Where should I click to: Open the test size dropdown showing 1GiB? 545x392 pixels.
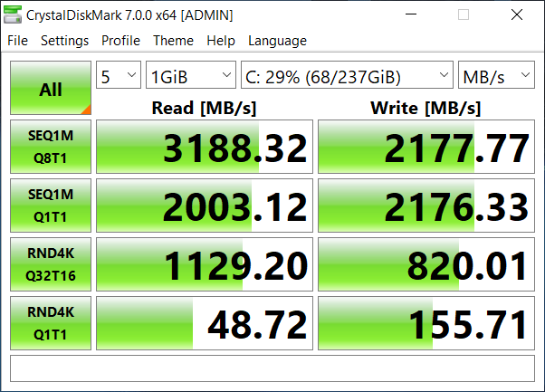[191, 75]
